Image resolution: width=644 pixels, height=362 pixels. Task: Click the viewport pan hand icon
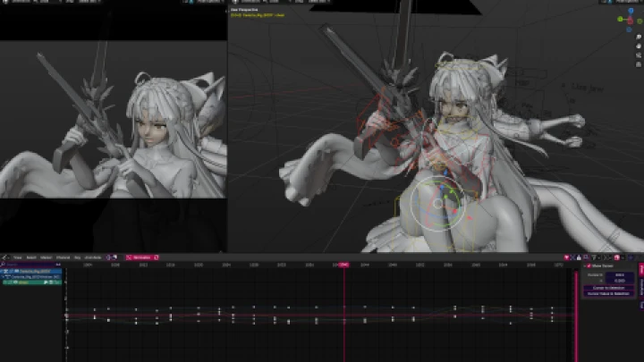639,46
